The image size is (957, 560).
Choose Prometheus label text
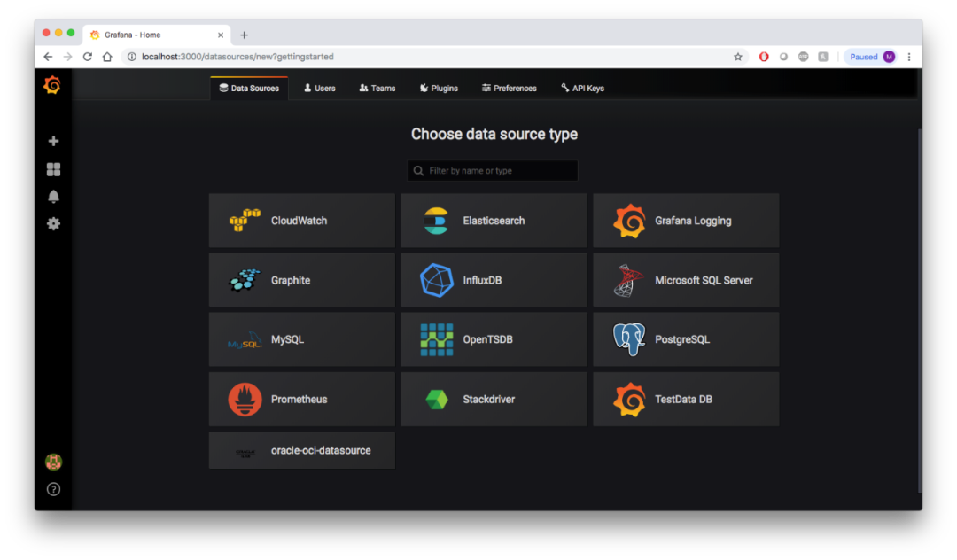[x=300, y=400]
